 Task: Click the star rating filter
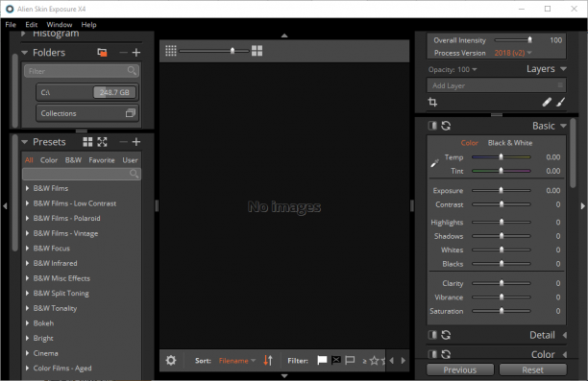tap(374, 361)
